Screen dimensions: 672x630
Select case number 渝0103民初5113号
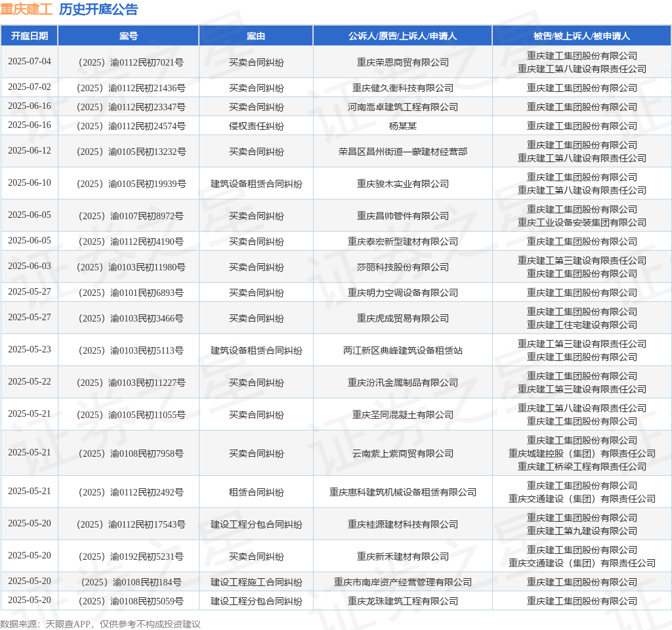(x=131, y=350)
